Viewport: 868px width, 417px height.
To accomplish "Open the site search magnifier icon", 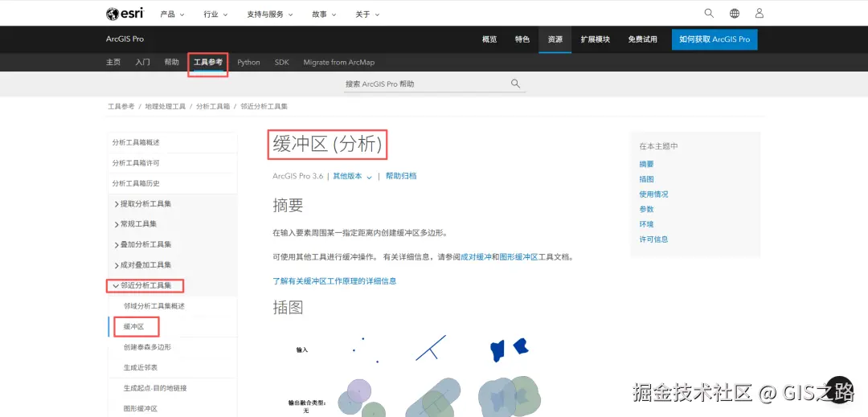I will (x=709, y=14).
